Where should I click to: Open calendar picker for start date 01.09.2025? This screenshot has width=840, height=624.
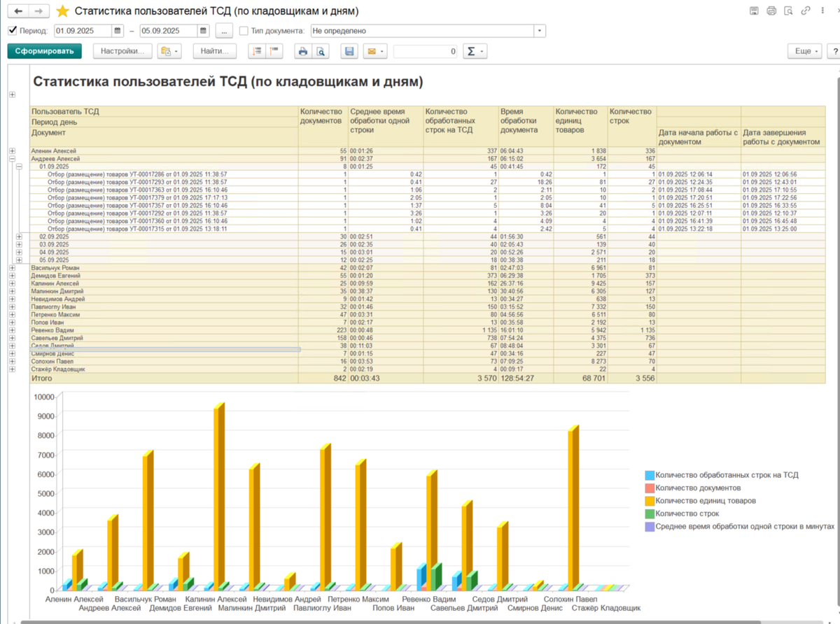tap(118, 31)
